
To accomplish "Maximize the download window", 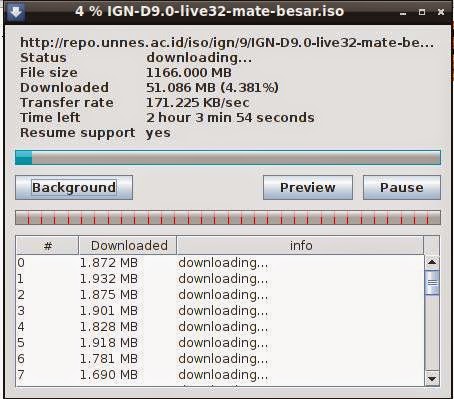I will coord(422,12).
